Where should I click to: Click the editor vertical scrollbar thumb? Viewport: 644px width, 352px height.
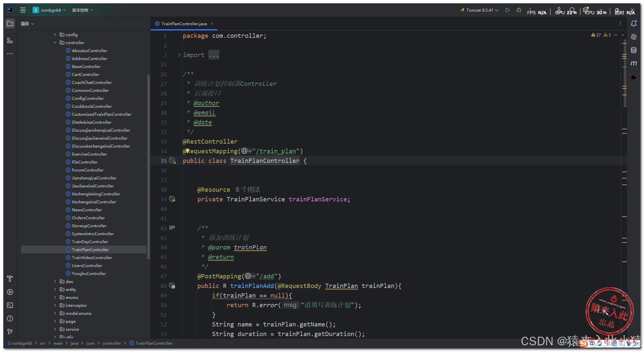click(625, 73)
